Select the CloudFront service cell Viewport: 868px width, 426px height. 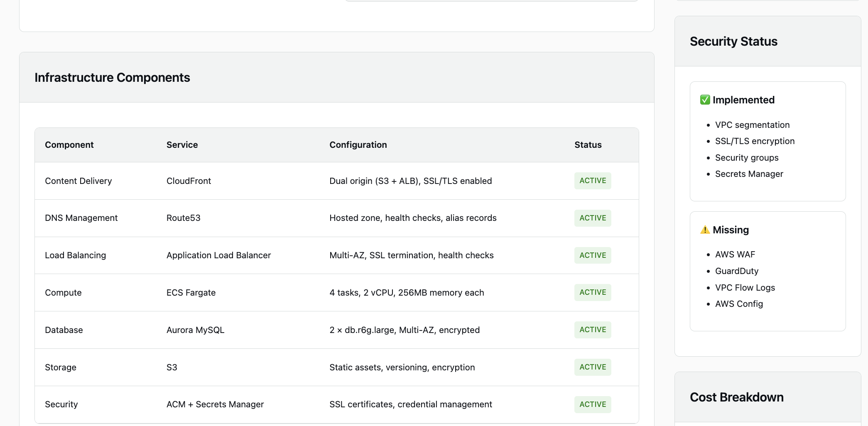coord(189,181)
